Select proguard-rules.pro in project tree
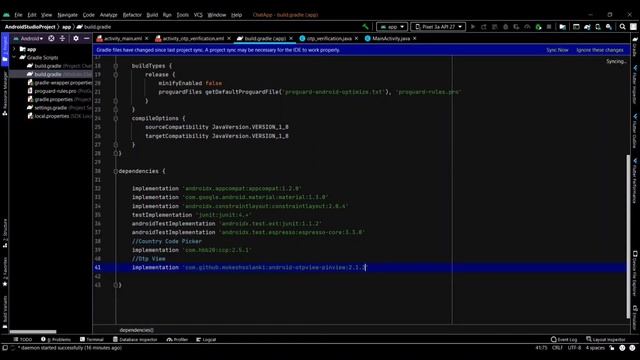Image resolution: width=640 pixels, height=360 pixels. click(60, 91)
